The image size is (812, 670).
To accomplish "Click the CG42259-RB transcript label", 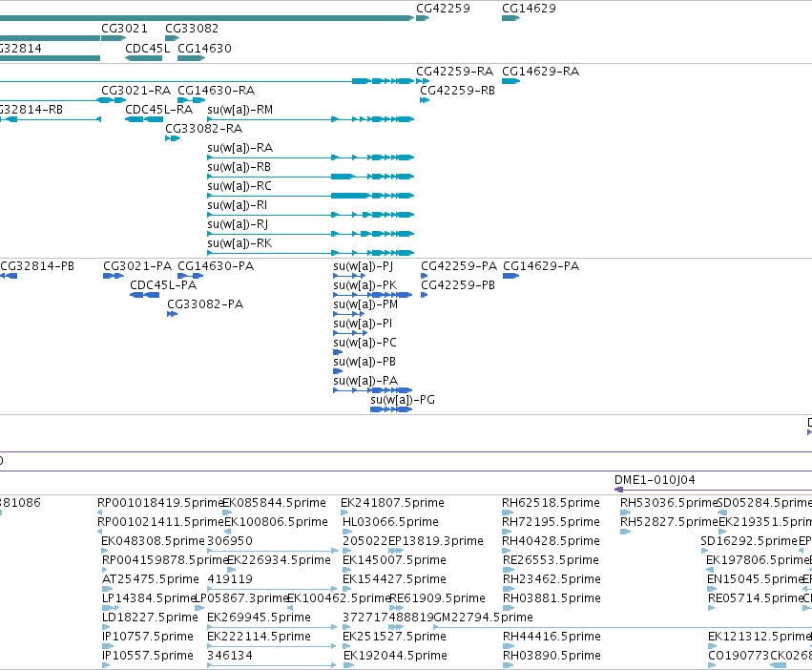I will pyautogui.click(x=457, y=91).
